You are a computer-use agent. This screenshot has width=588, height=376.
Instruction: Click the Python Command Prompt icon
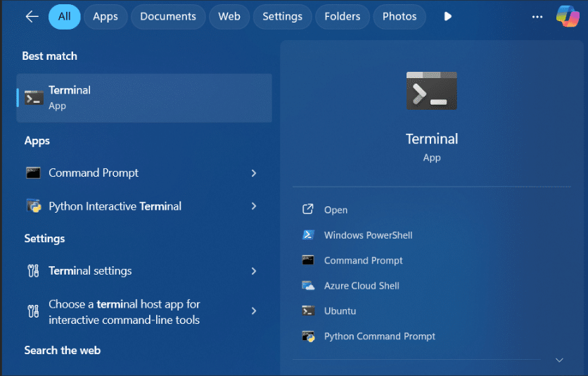tap(308, 337)
